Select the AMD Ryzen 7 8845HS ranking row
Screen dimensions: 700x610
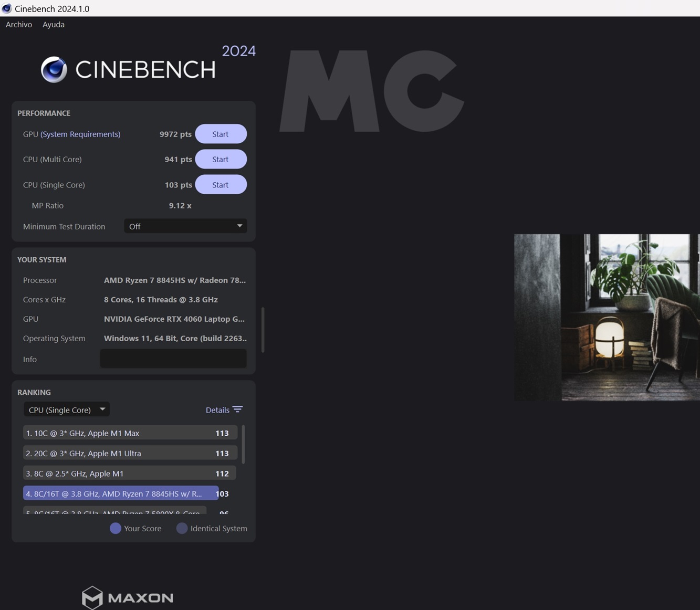point(121,493)
